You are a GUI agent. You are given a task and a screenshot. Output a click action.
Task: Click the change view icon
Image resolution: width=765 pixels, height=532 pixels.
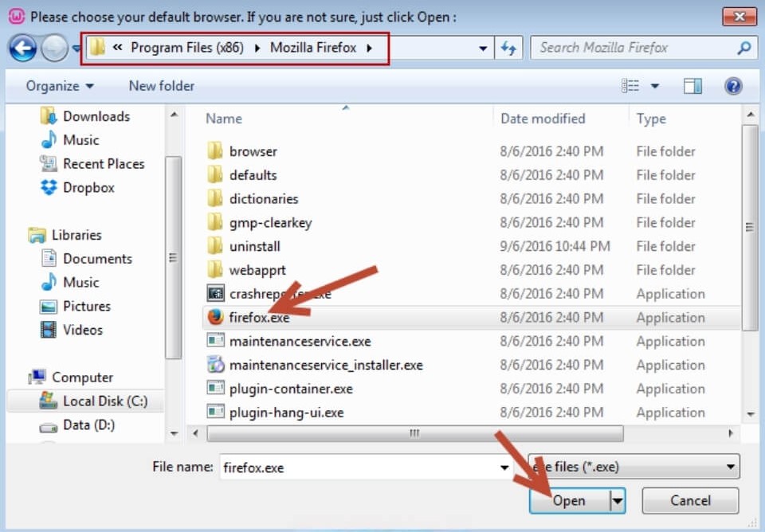pyautogui.click(x=630, y=86)
